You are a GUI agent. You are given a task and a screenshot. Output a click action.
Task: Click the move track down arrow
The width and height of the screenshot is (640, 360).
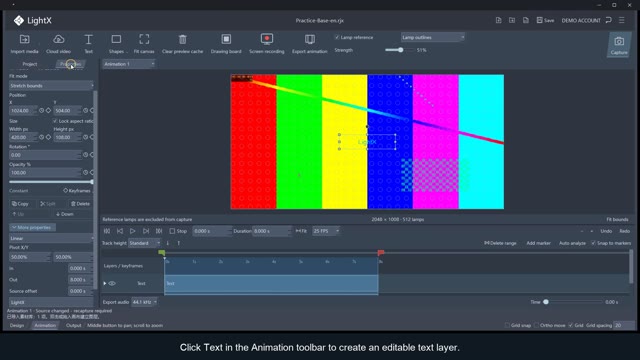pos(168,243)
